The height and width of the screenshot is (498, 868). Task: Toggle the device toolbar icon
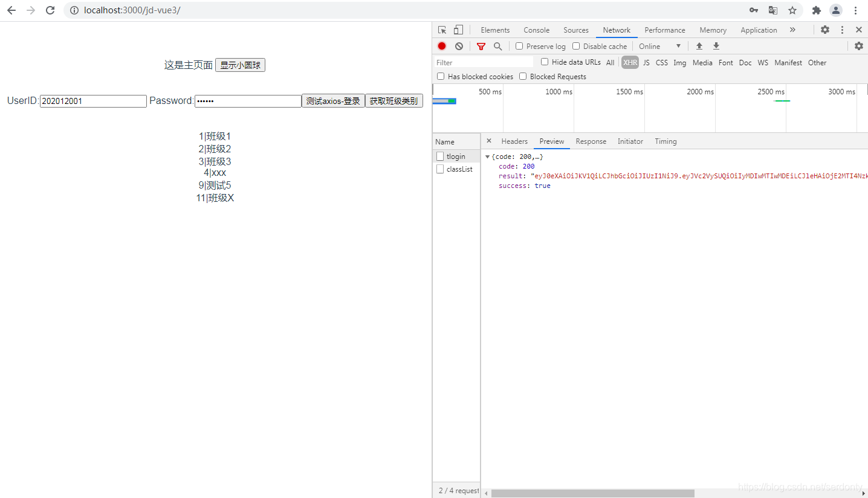(459, 30)
